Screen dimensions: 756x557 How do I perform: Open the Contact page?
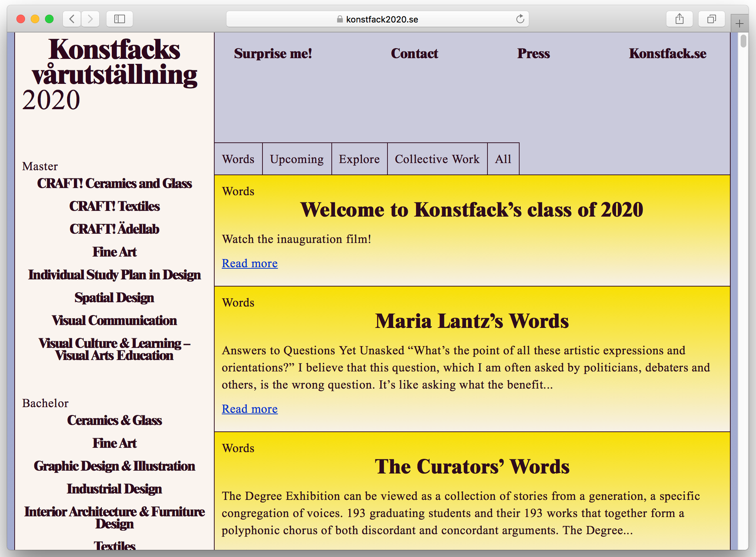414,54
